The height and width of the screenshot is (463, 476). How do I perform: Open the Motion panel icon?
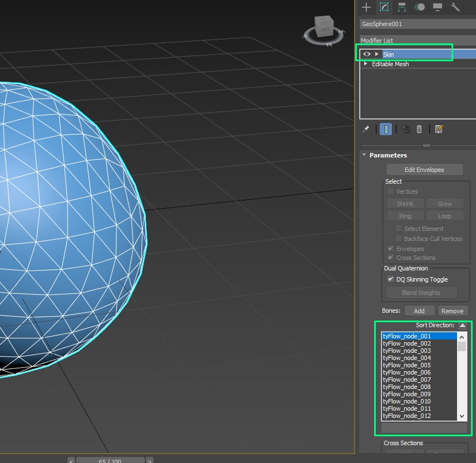tap(420, 7)
